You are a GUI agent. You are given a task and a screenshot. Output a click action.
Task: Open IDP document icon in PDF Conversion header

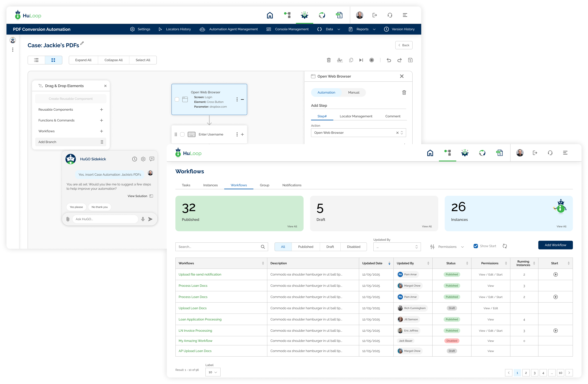click(339, 15)
